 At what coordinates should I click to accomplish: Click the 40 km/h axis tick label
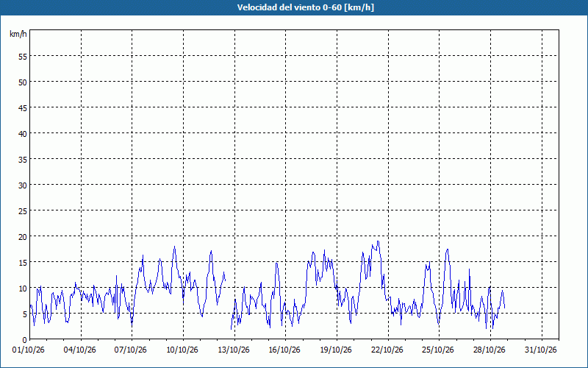[x=23, y=134]
